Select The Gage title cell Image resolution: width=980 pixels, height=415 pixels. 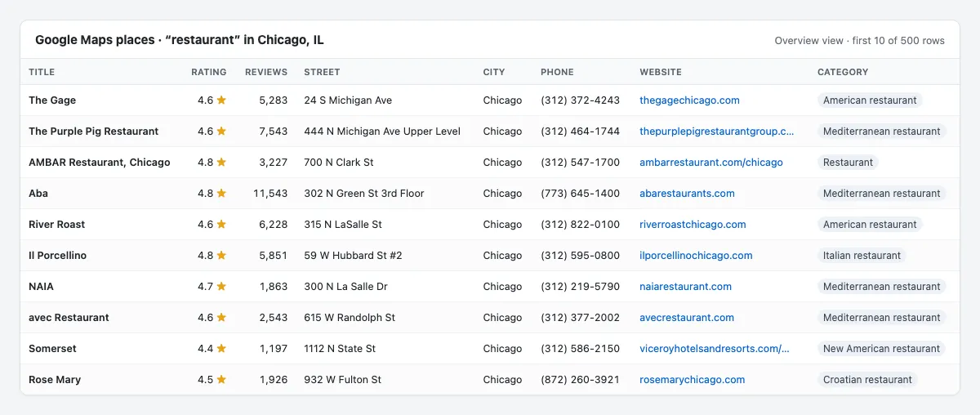[x=52, y=100]
